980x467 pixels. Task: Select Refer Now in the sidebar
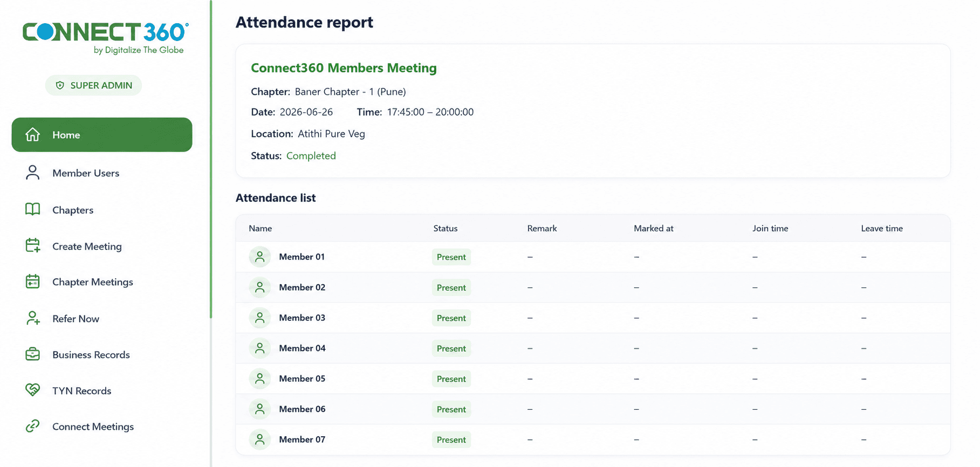tap(76, 319)
